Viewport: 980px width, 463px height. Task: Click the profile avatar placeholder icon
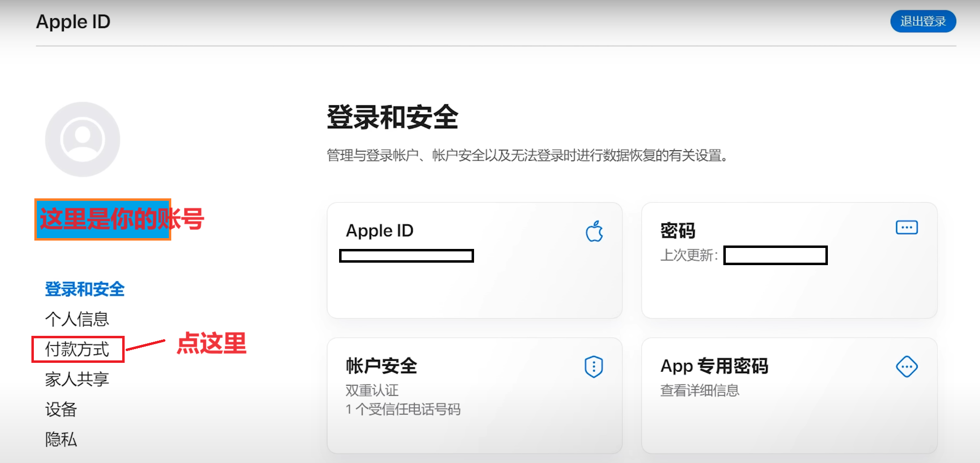[x=82, y=139]
